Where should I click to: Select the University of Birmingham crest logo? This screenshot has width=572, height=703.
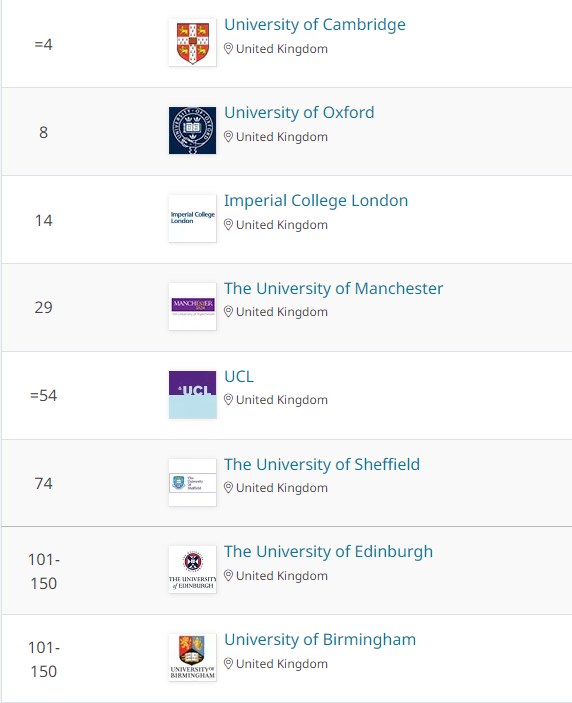click(192, 657)
